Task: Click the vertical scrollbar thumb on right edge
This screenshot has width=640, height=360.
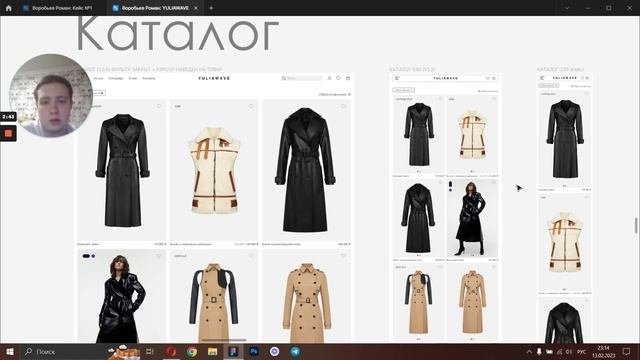Action: [x=636, y=226]
